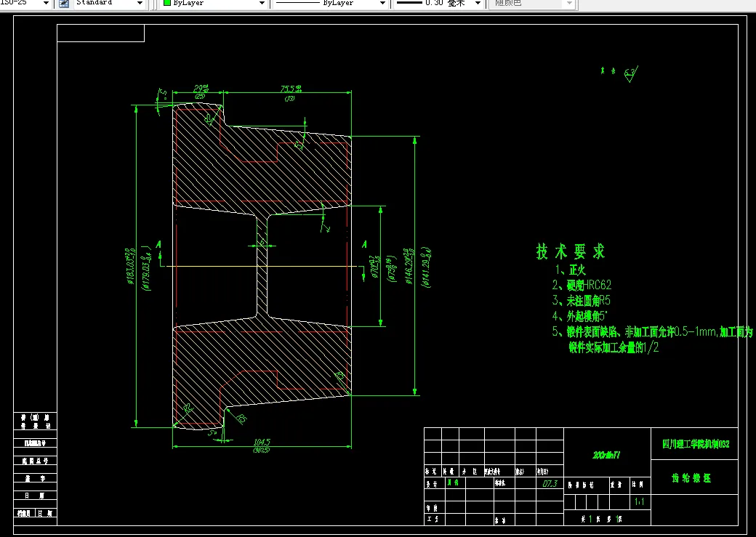756x537 pixels.
Task: Select the 重量 header in title block
Action: (x=616, y=485)
